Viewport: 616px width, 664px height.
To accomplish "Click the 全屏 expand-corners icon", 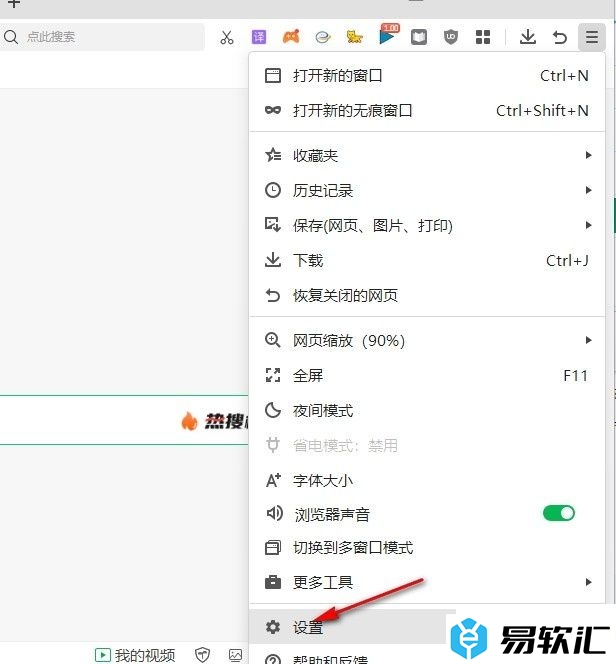I will click(x=273, y=375).
